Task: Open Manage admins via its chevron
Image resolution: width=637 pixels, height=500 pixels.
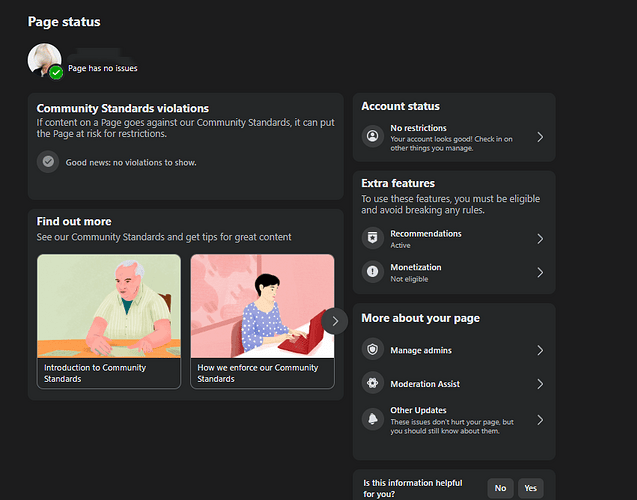Action: [540, 350]
